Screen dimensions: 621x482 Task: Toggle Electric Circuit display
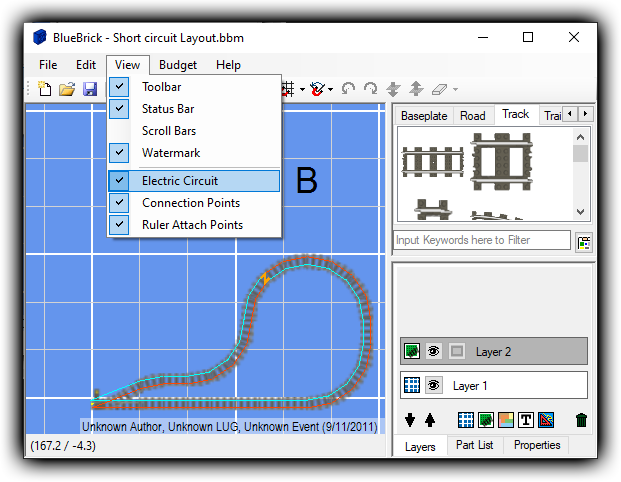pos(194,181)
